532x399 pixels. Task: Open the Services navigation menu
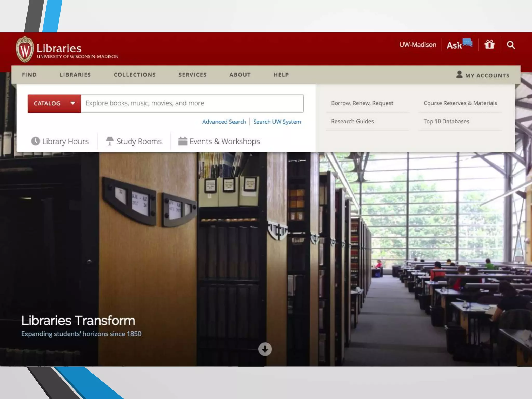point(192,75)
